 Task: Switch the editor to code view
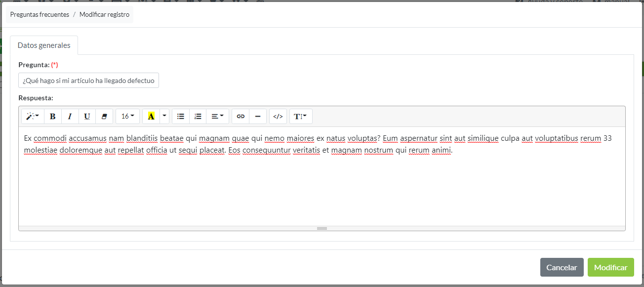(278, 116)
